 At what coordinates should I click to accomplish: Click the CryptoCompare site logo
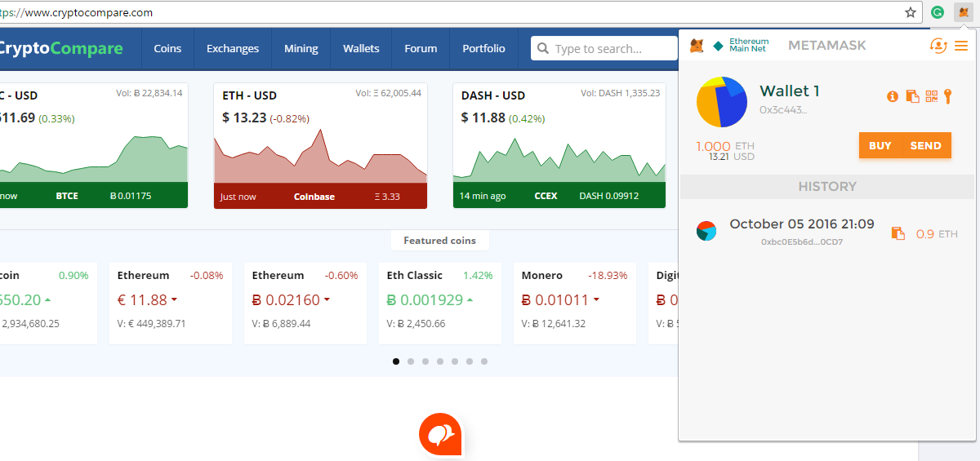(60, 48)
